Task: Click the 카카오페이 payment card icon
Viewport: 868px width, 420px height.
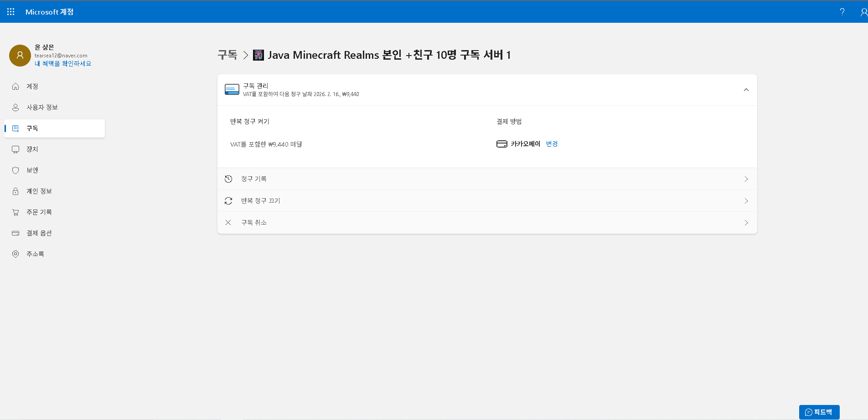Action: tap(501, 144)
